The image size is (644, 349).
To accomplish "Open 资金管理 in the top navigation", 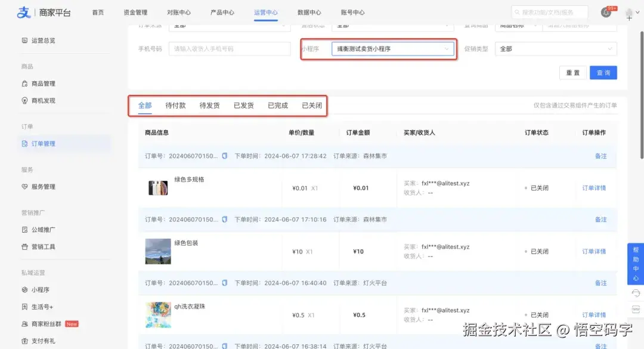I will pos(135,13).
